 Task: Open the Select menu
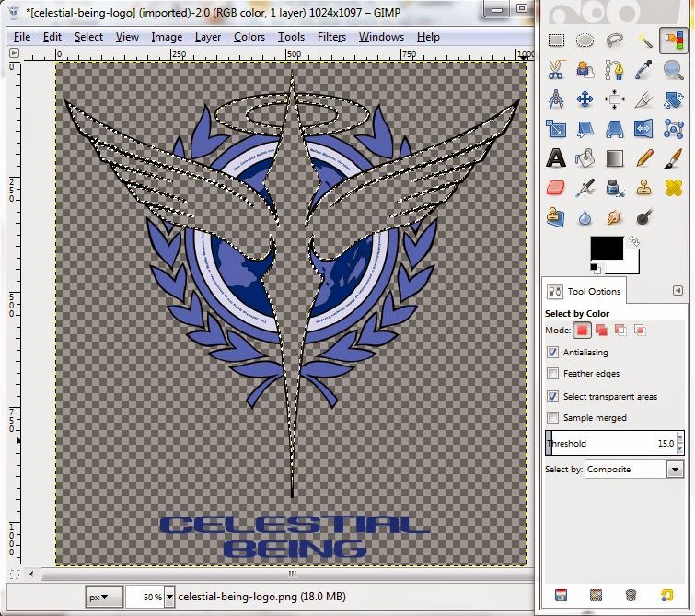88,37
